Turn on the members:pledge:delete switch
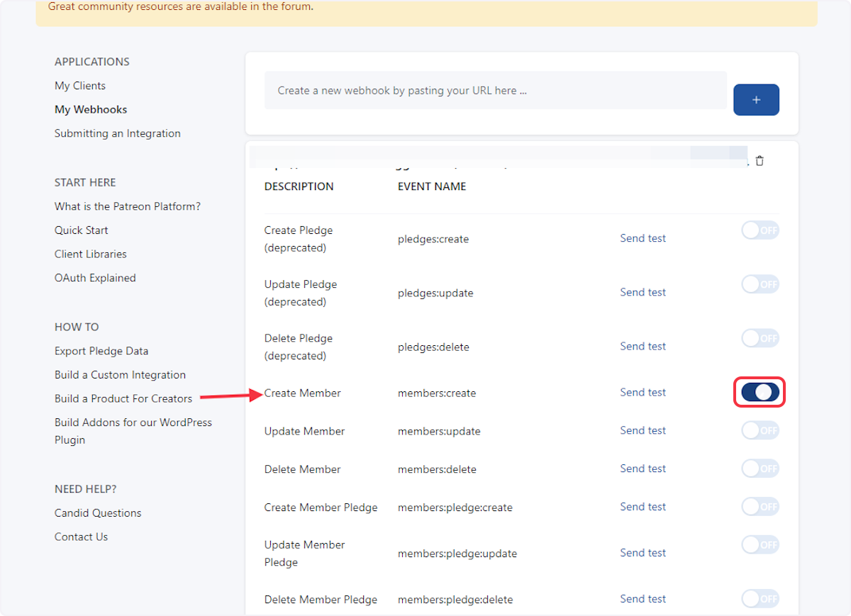851x616 pixels. pyautogui.click(x=760, y=598)
